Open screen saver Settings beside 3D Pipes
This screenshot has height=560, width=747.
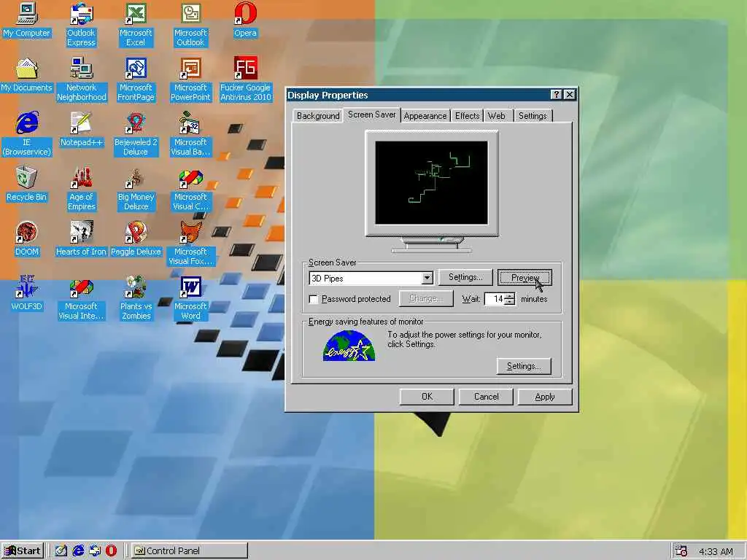pyautogui.click(x=465, y=277)
